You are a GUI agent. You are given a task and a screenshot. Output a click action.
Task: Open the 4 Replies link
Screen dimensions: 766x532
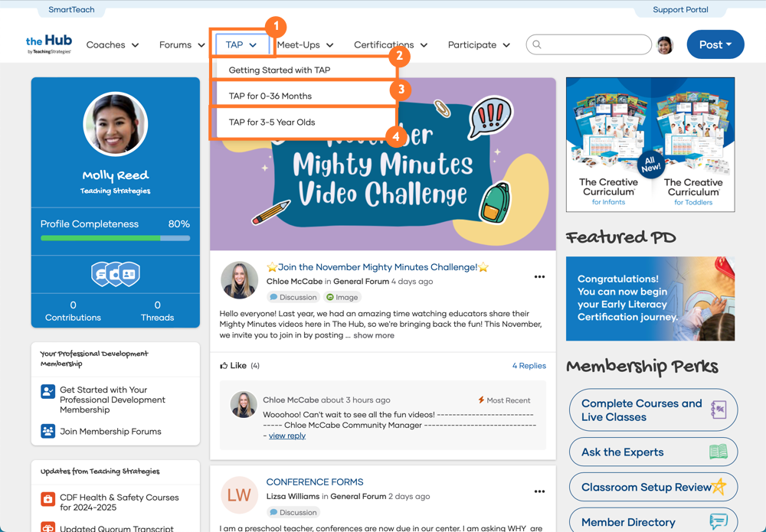coord(529,366)
